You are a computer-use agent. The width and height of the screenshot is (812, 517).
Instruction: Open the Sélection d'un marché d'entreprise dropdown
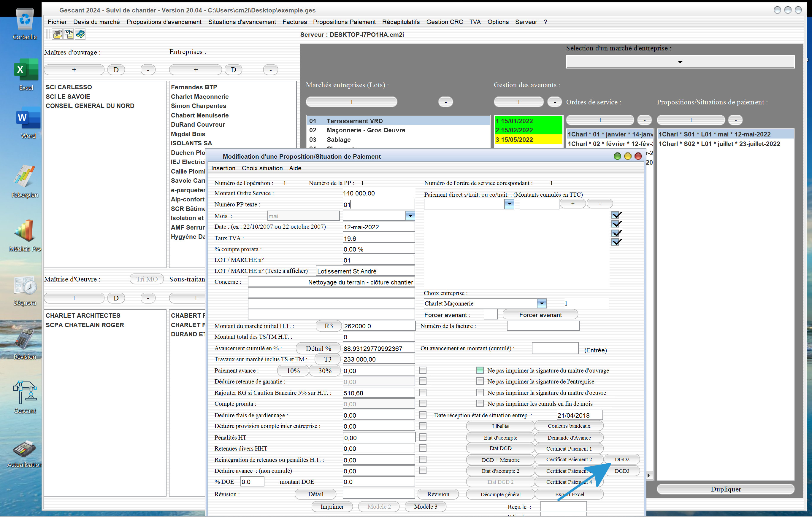(680, 62)
